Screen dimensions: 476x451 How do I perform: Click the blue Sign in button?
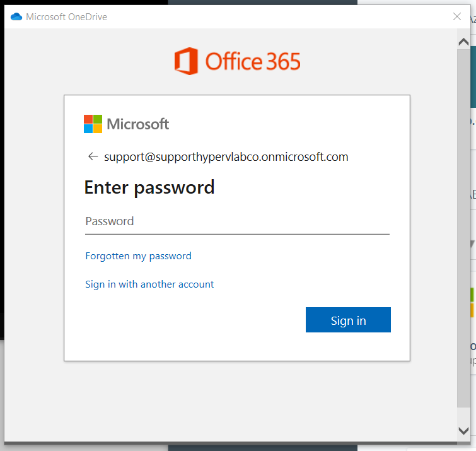[348, 320]
